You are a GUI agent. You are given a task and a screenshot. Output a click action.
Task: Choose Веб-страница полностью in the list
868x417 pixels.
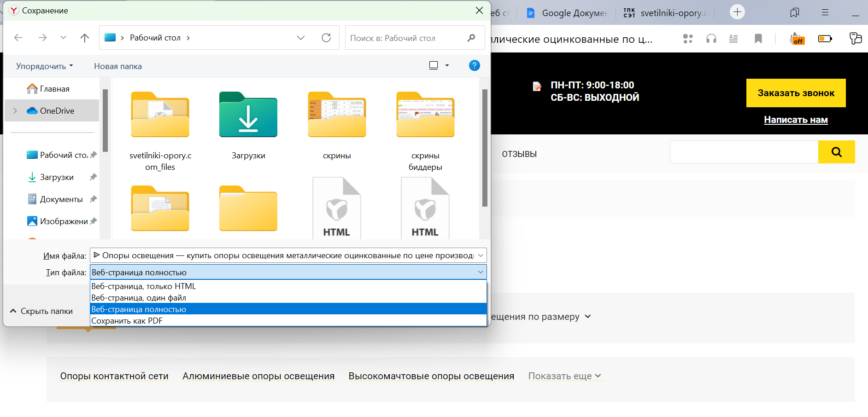pos(288,309)
